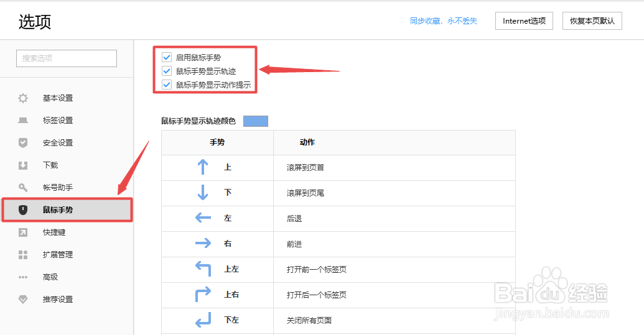Click the left arrow gesture icon
This screenshot has height=335, width=644.
click(203, 218)
